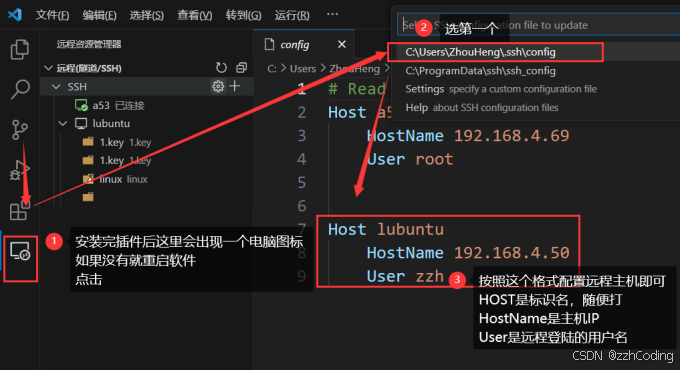681x370 pixels.
Task: Collapse all in remote explorer
Action: 241,68
